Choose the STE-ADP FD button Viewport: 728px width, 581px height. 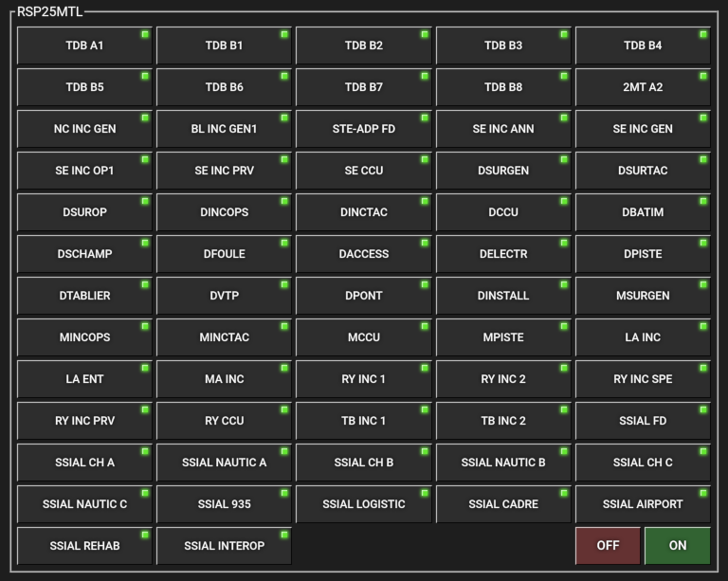(364, 129)
